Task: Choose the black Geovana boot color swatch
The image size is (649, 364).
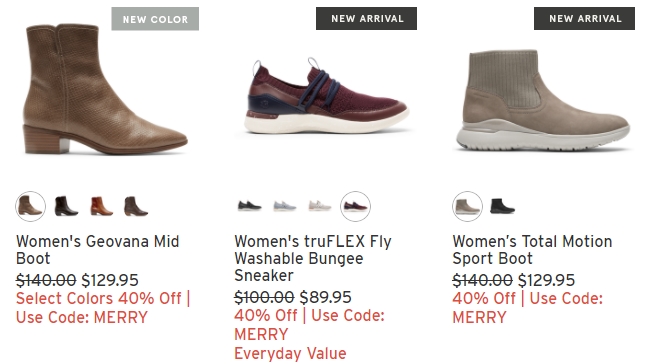Action: (x=66, y=206)
